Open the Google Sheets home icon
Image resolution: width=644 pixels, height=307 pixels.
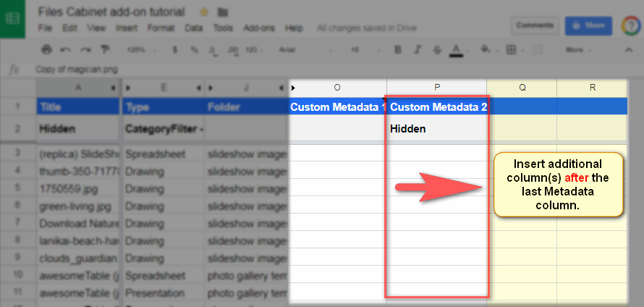point(13,18)
